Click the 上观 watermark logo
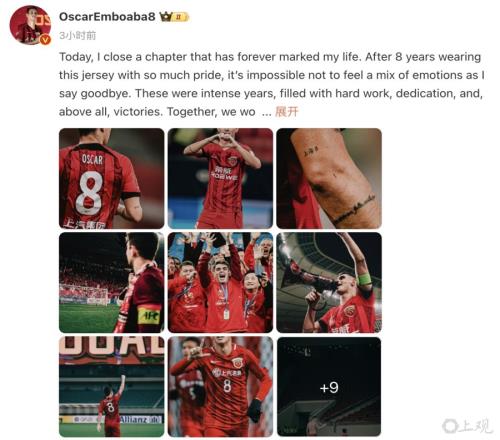Image resolution: width=500 pixels, height=440 pixels. pos(467,426)
